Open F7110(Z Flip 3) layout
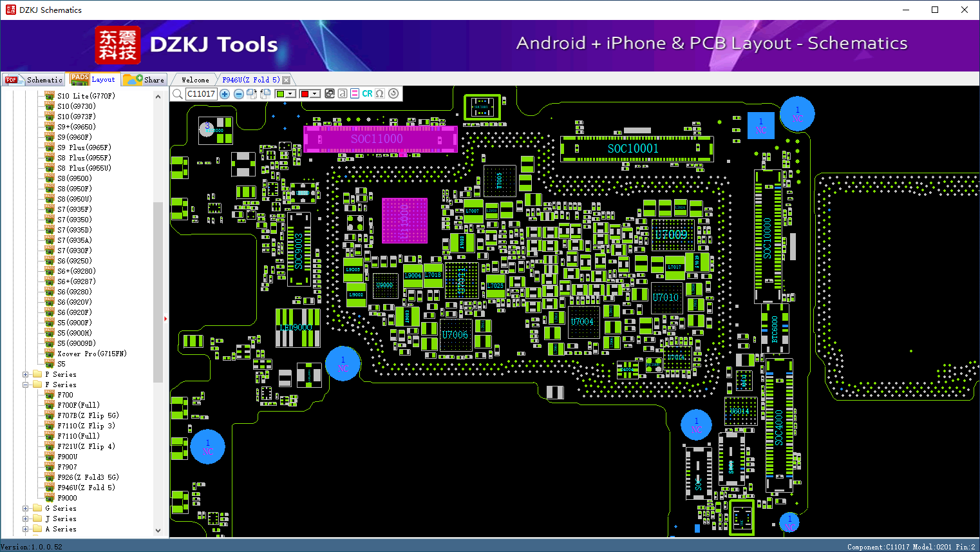 tap(86, 426)
